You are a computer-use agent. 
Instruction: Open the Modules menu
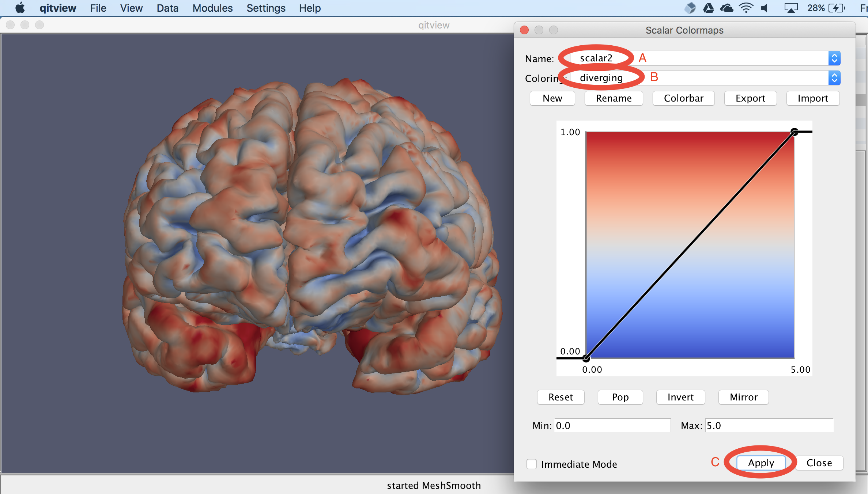click(x=212, y=8)
